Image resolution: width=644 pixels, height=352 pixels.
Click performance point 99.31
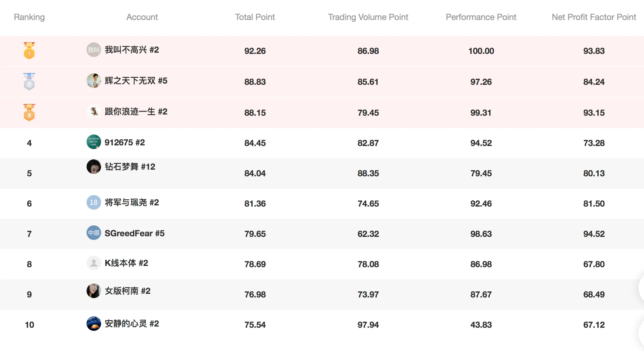coord(481,113)
